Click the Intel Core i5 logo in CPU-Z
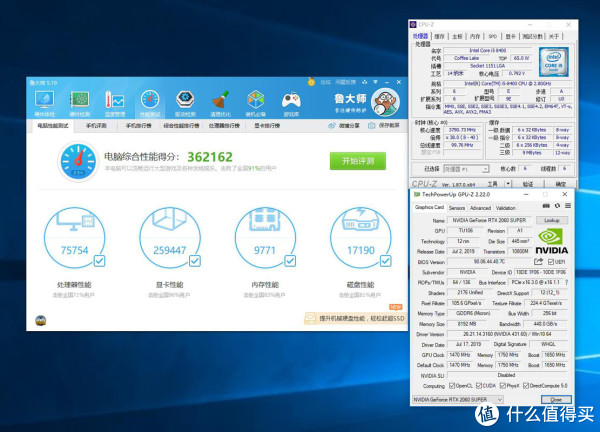 tap(553, 62)
